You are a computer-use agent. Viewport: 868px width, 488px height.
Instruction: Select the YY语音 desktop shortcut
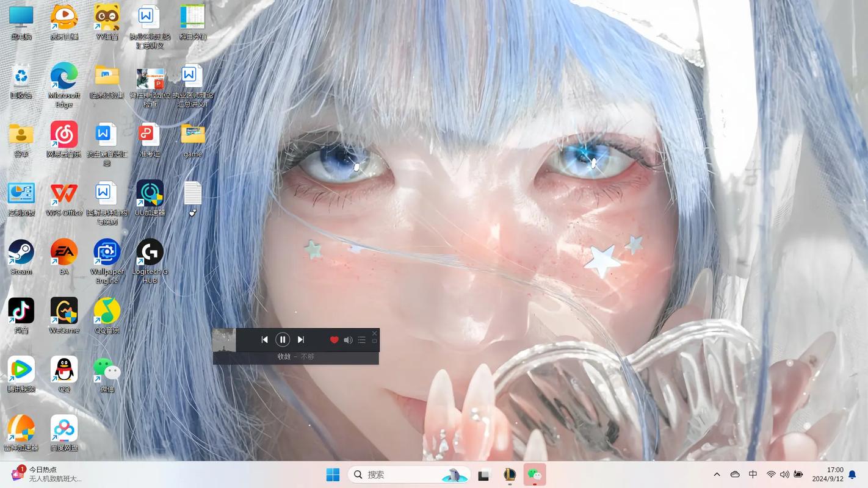tap(107, 22)
